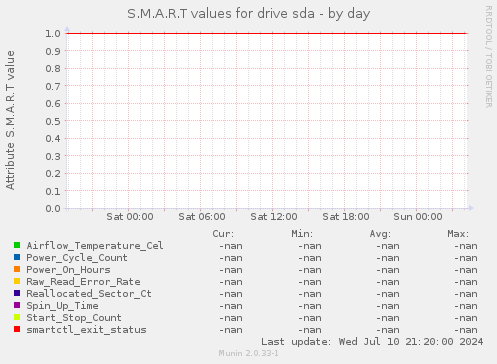Click the 0.5 y-axis value
The image size is (497, 364).
tap(53, 121)
